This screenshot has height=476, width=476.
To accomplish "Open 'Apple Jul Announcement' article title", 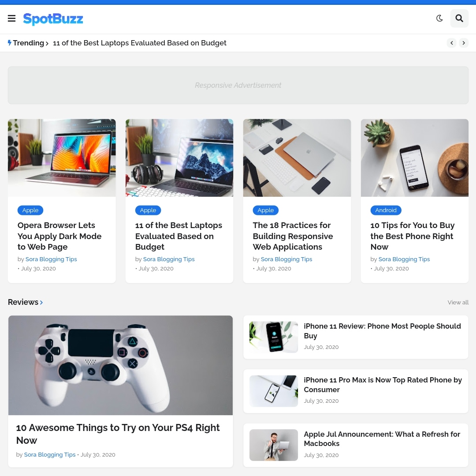I will point(382,439).
